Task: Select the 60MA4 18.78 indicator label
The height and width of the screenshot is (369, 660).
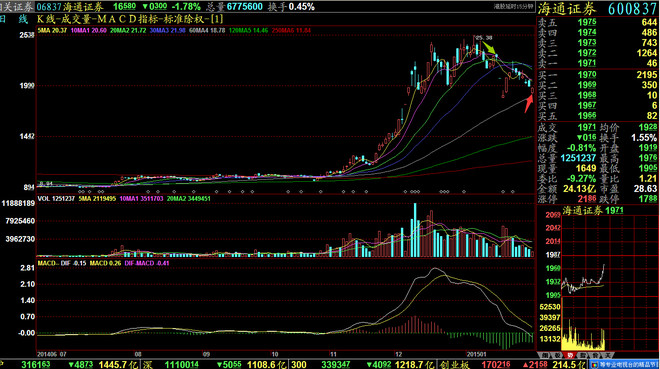Action: tap(207, 30)
